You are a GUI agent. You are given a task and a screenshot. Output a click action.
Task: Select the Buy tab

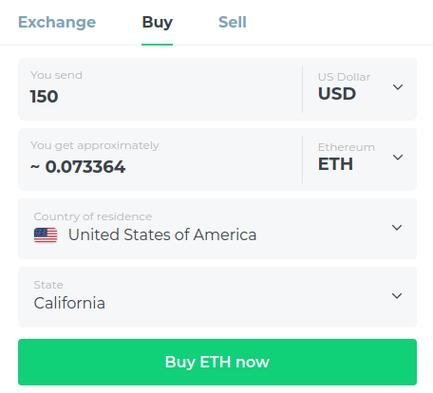pyautogui.click(x=157, y=23)
